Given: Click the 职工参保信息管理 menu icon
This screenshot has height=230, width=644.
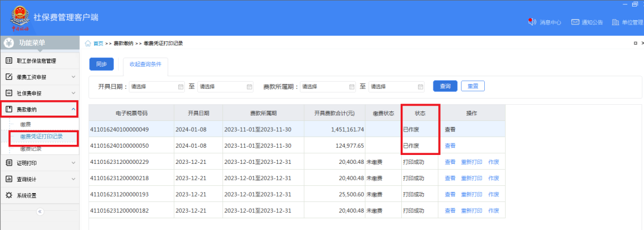Looking at the screenshot, I should pos(10,61).
